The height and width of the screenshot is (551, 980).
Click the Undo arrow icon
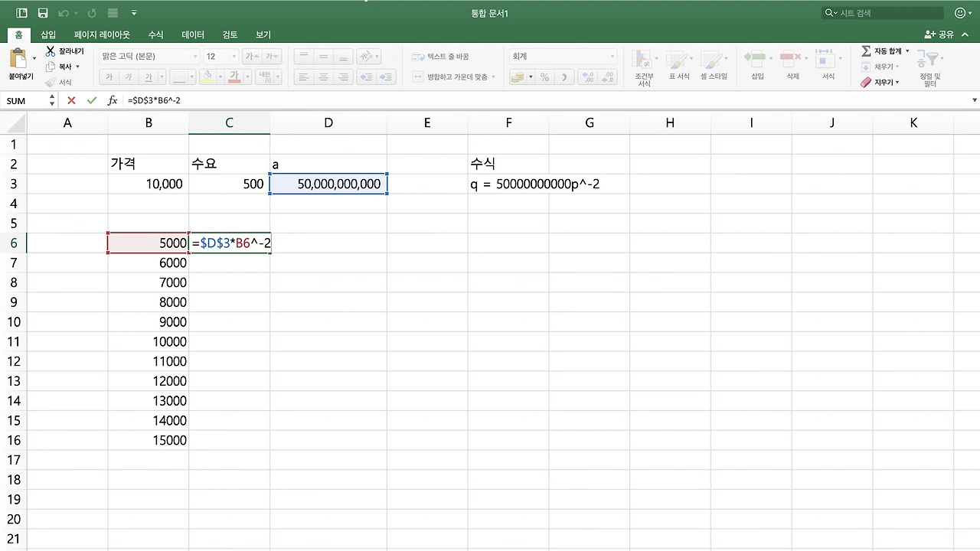click(x=64, y=13)
